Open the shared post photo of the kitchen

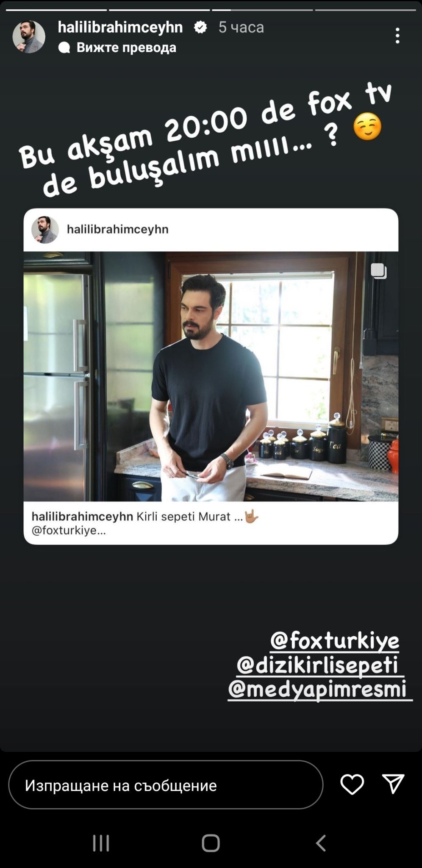(211, 376)
